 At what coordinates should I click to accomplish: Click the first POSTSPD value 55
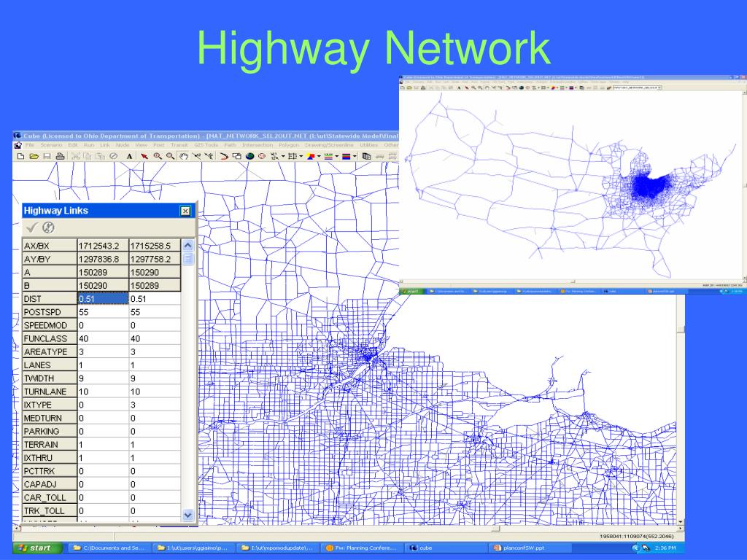click(103, 312)
